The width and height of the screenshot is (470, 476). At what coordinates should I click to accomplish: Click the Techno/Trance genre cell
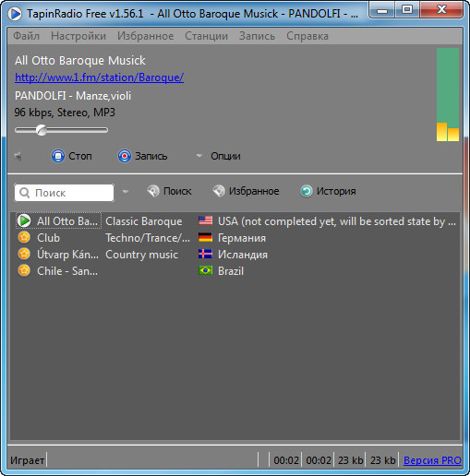coord(148,238)
